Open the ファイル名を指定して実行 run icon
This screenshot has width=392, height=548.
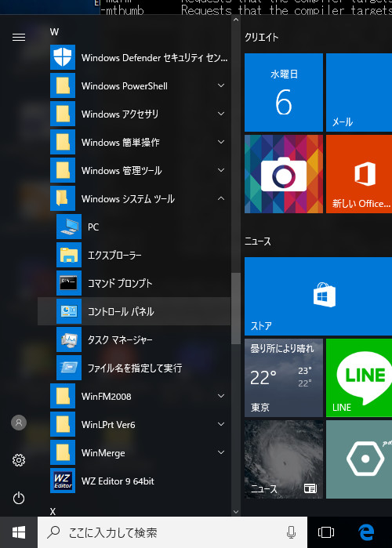tap(69, 368)
